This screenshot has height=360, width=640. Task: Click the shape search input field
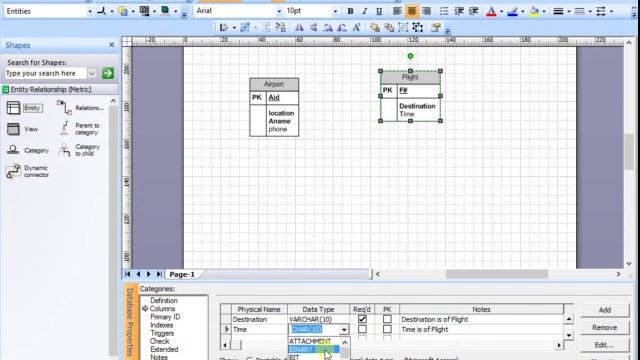(45, 73)
